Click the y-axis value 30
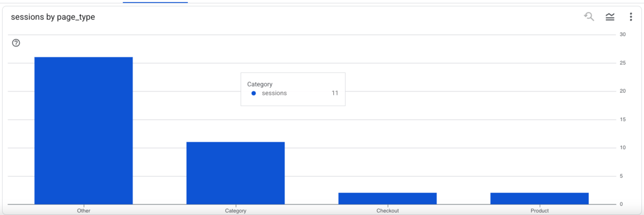Image resolution: width=644 pixels, height=215 pixels. point(623,35)
